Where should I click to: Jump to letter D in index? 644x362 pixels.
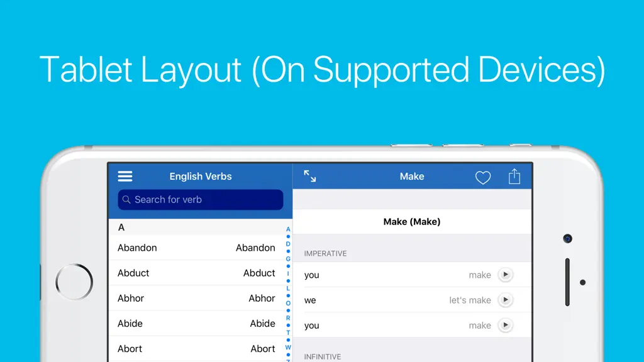point(288,244)
